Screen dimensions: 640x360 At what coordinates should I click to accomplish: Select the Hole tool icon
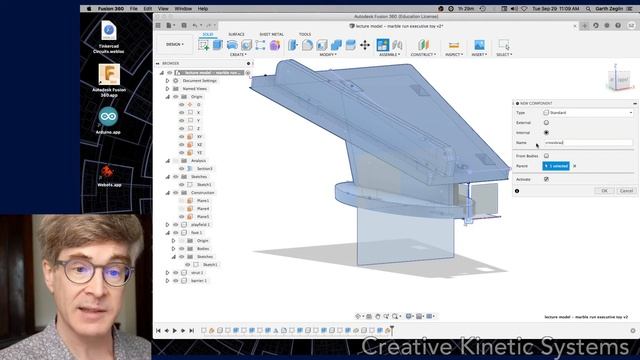click(246, 45)
